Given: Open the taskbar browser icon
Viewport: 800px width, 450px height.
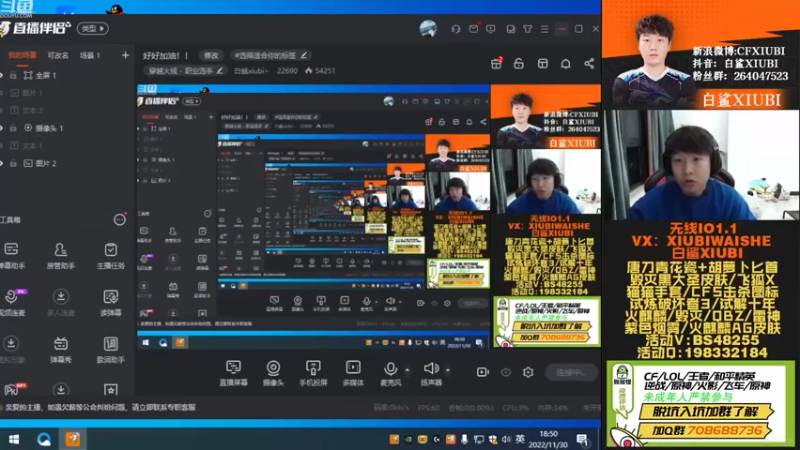Looking at the screenshot, I should coord(43,439).
